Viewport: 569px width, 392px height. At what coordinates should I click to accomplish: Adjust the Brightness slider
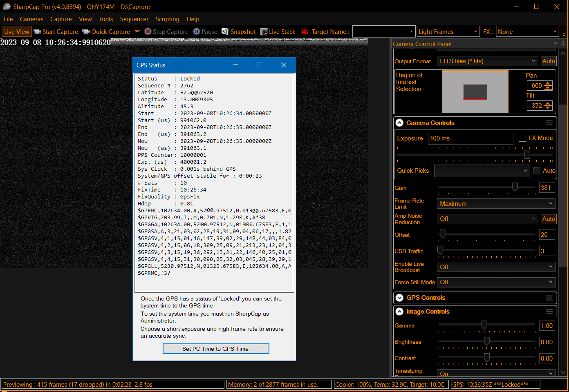(x=487, y=341)
